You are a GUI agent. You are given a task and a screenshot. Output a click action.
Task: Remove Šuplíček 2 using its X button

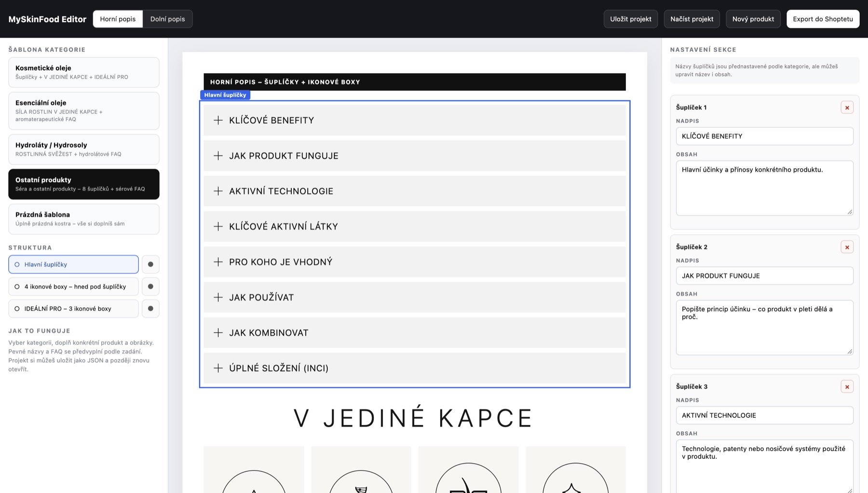coord(847,247)
